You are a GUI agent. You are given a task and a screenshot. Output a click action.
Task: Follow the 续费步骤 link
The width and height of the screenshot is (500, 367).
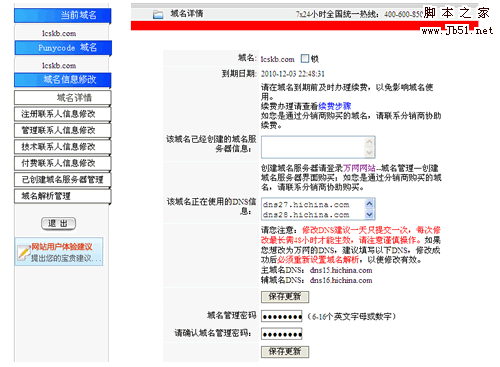335,106
